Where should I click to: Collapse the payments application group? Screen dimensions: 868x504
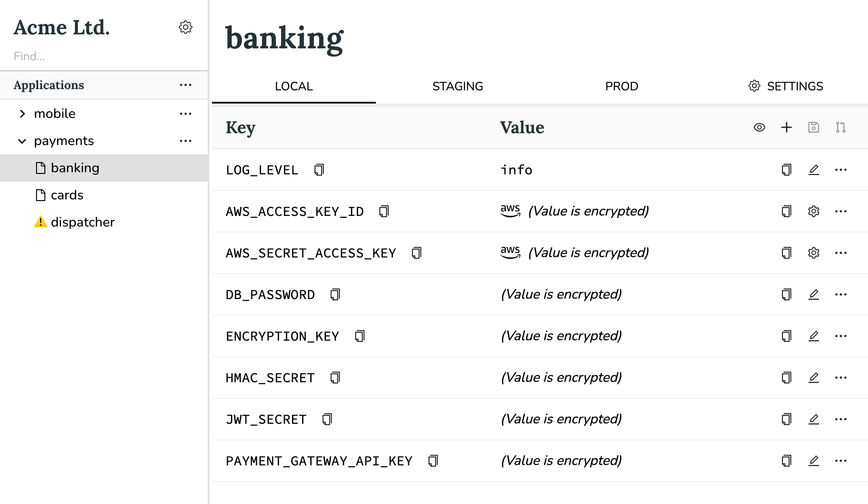tap(22, 141)
